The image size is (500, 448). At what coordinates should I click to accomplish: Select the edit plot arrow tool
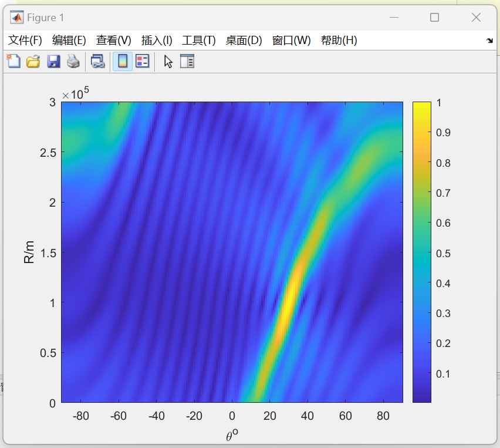(168, 61)
